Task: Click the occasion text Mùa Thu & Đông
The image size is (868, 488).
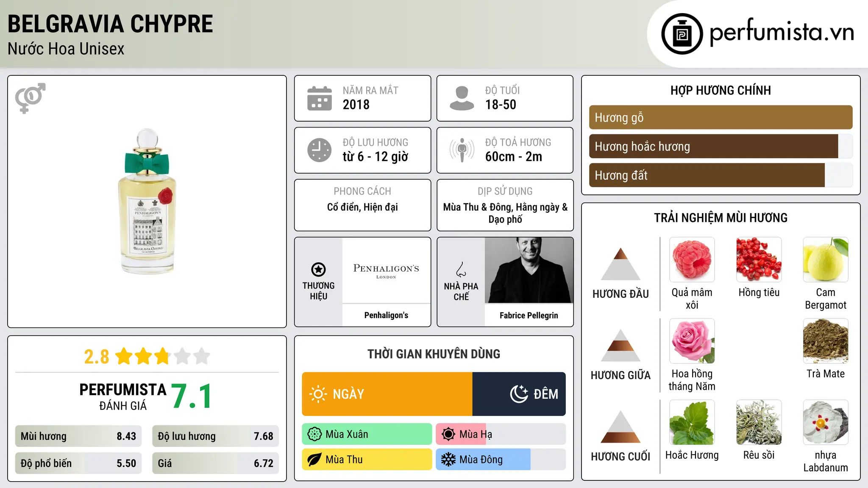Action: point(477,207)
